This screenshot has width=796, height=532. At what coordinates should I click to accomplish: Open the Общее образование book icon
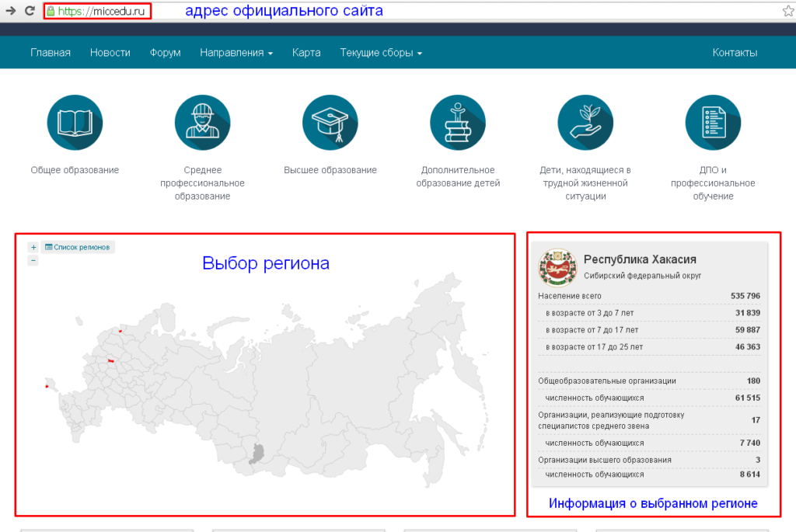75,123
